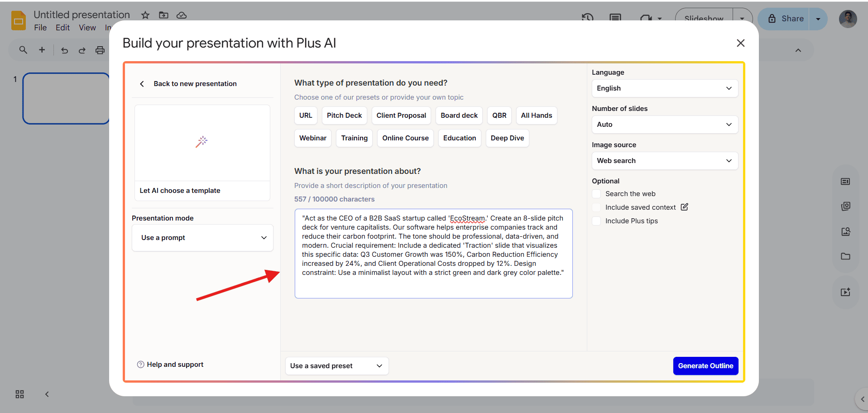The width and height of the screenshot is (868, 413).
Task: Click the print icon in toolbar
Action: click(100, 50)
